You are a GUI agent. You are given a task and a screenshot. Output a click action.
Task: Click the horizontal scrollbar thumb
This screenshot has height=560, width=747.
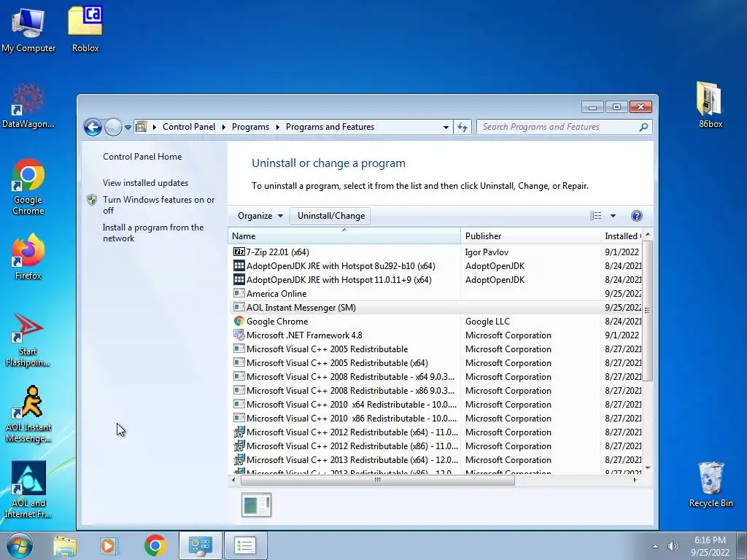coord(377,480)
